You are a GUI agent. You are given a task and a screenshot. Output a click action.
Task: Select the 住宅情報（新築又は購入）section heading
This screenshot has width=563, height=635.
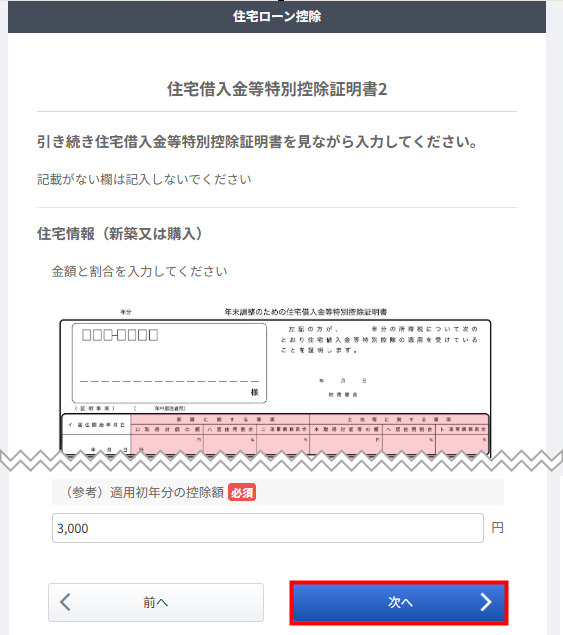(120, 234)
